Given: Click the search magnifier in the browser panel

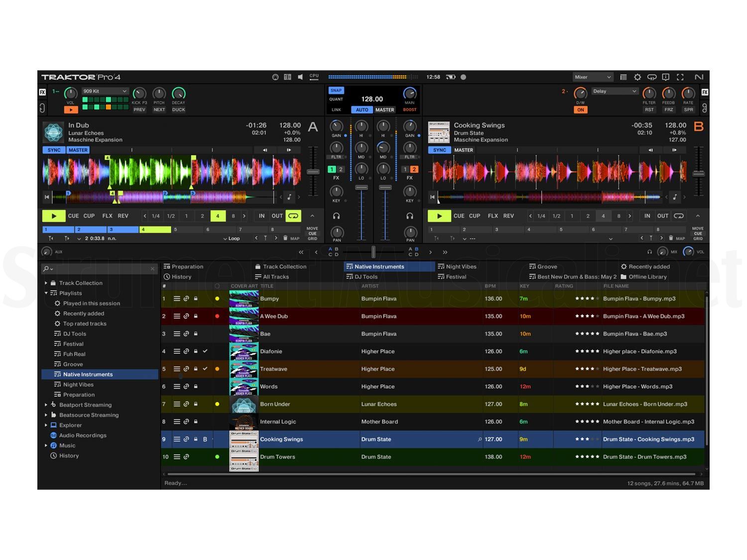Looking at the screenshot, I should coord(45,268).
